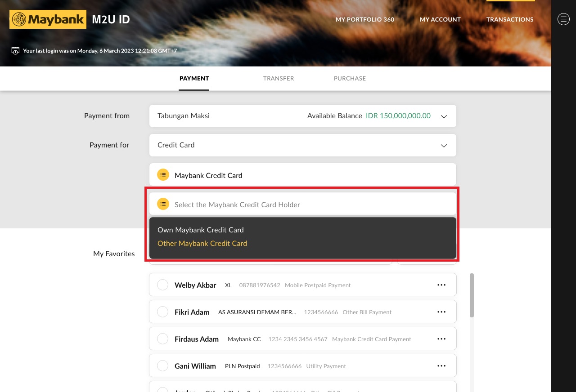576x392 pixels.
Task: Open the hamburger menu icon
Action: click(x=563, y=19)
